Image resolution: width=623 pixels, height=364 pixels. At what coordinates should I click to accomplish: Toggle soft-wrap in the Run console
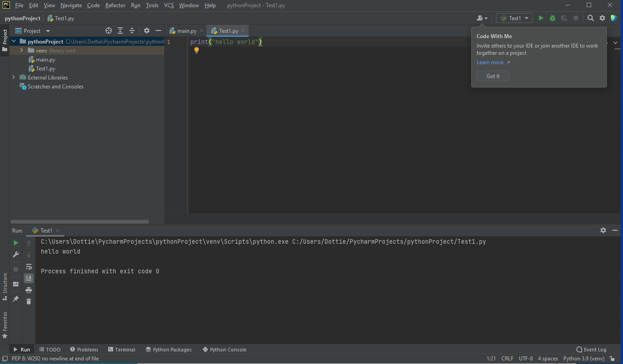click(29, 267)
